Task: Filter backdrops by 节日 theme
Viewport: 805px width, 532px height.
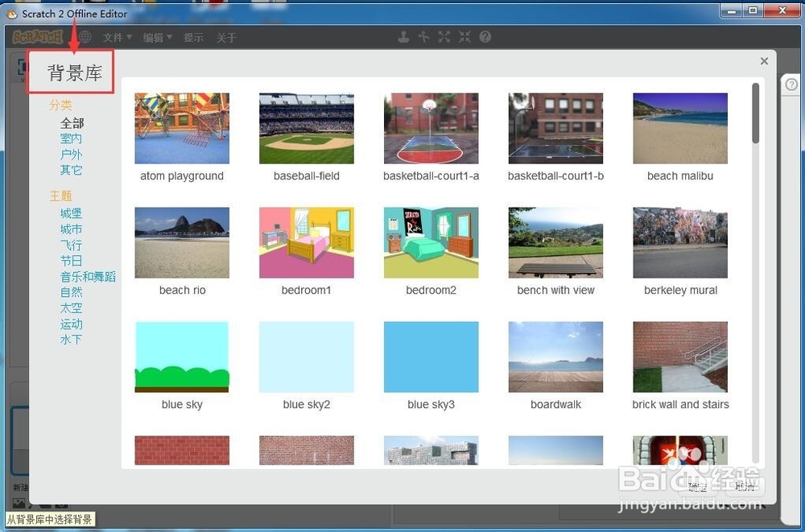Action: pyautogui.click(x=71, y=261)
